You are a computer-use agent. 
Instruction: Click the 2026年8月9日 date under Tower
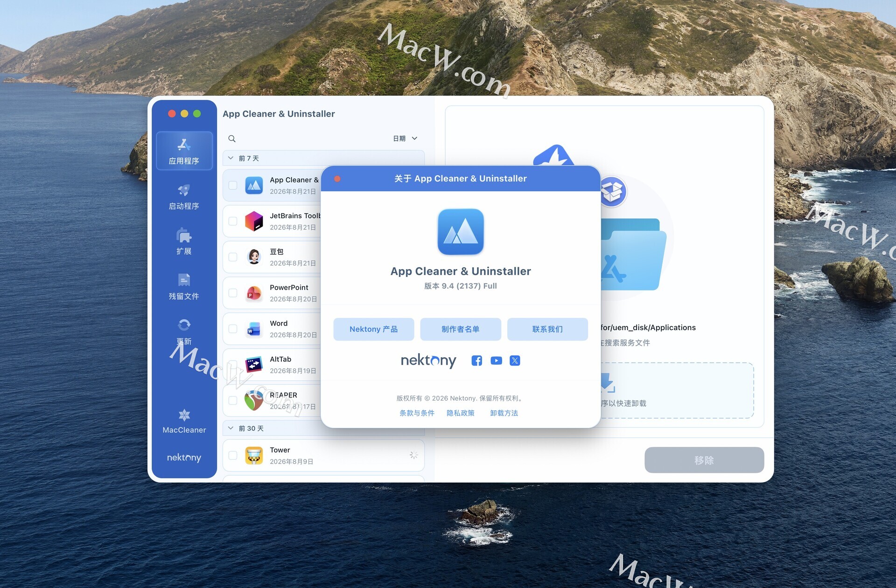(291, 462)
